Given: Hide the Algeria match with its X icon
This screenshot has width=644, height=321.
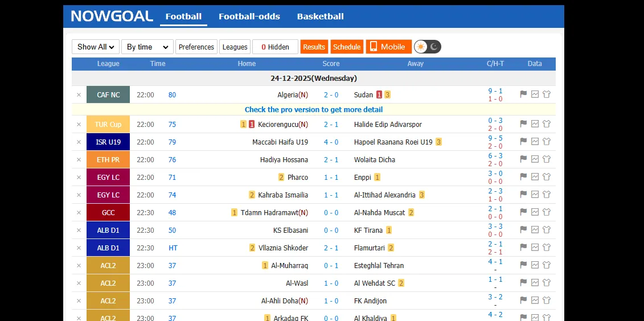Looking at the screenshot, I should coord(79,95).
